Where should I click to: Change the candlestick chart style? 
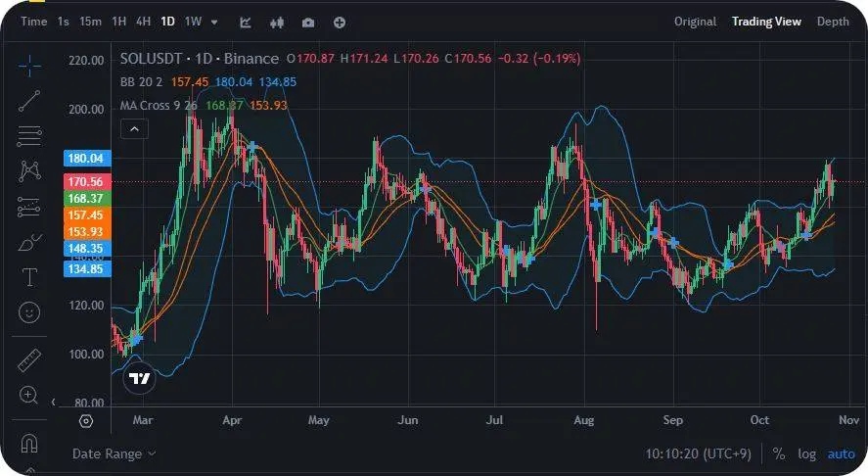click(277, 23)
